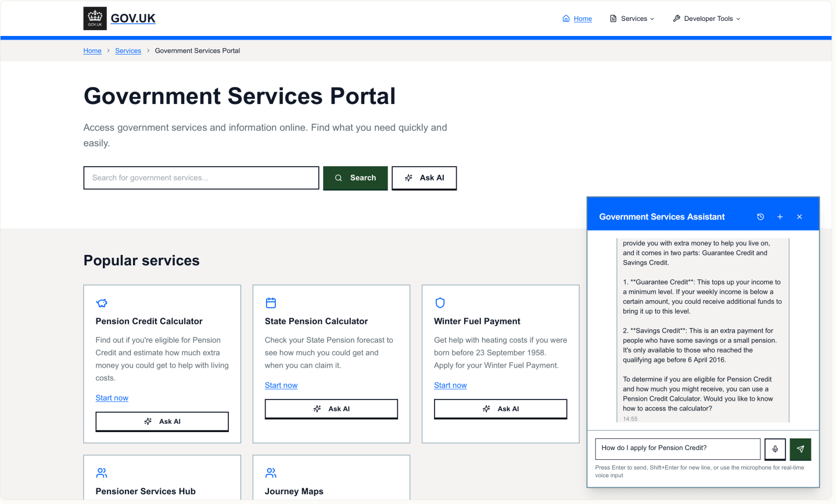Image resolution: width=836 pixels, height=504 pixels.
Task: Click the Winter Fuel shield icon
Action: coord(440,303)
